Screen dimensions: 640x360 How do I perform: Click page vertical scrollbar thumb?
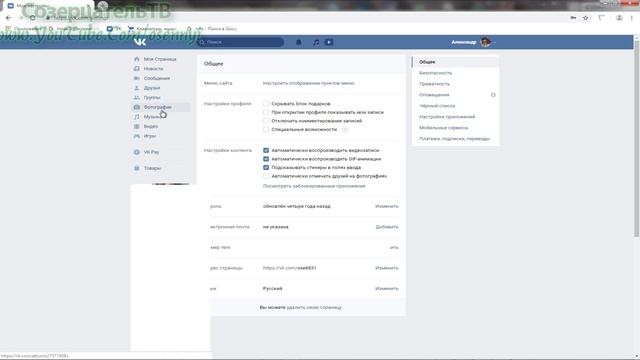pyautogui.click(x=636, y=138)
